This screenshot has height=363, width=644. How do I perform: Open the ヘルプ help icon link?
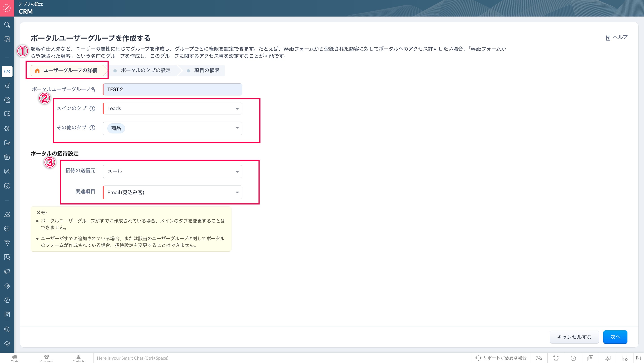[x=608, y=38]
